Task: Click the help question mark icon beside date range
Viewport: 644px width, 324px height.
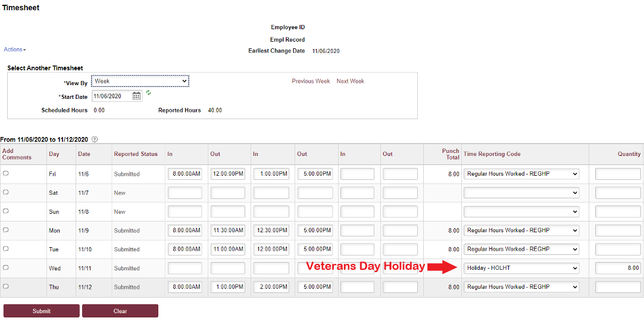Action: point(95,139)
